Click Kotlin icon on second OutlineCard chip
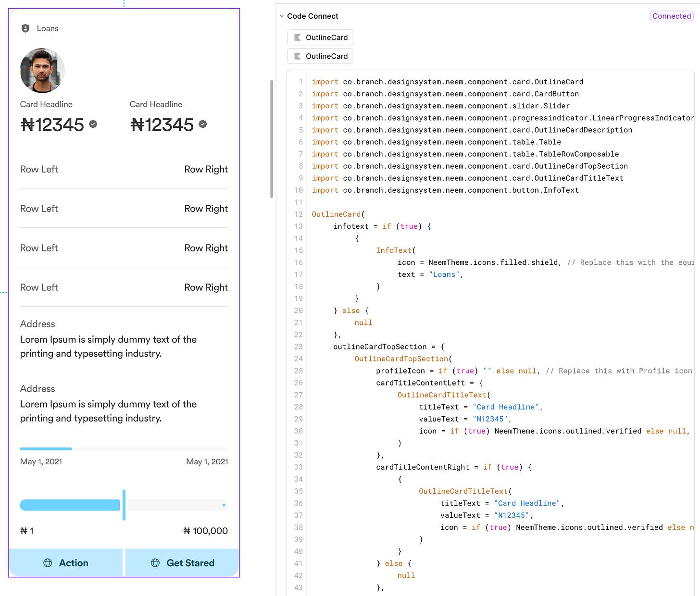 (298, 56)
